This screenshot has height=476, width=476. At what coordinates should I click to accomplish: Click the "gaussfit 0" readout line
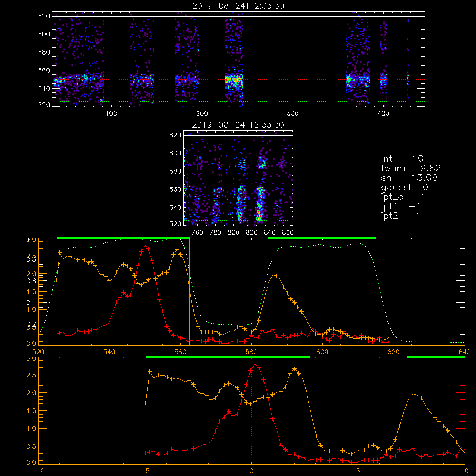click(x=404, y=187)
